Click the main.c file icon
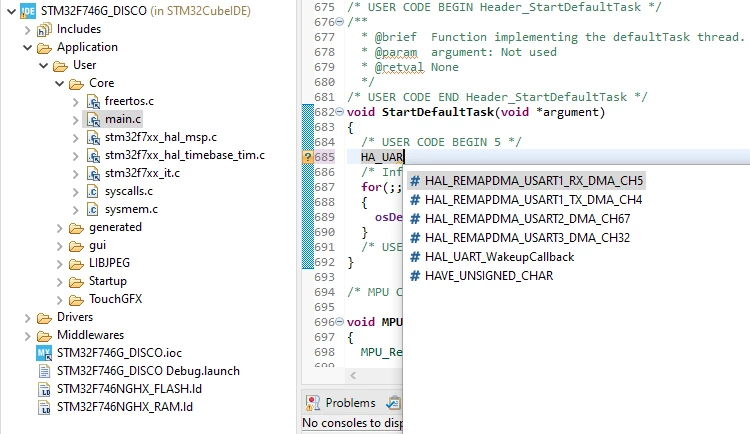 coord(93,120)
